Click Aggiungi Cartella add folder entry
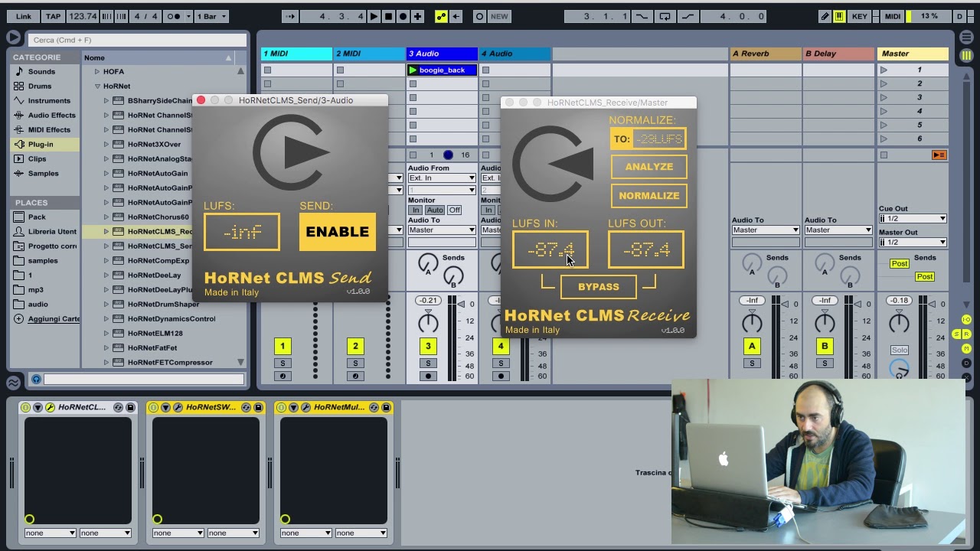980x551 pixels. tap(54, 318)
